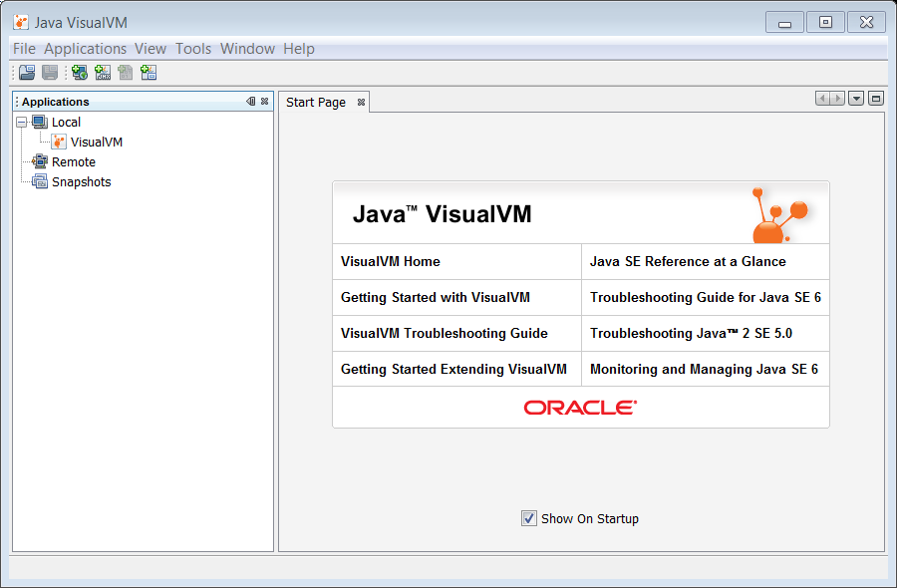The image size is (897, 588).
Task: Click the Applications panel title
Action: [x=56, y=102]
